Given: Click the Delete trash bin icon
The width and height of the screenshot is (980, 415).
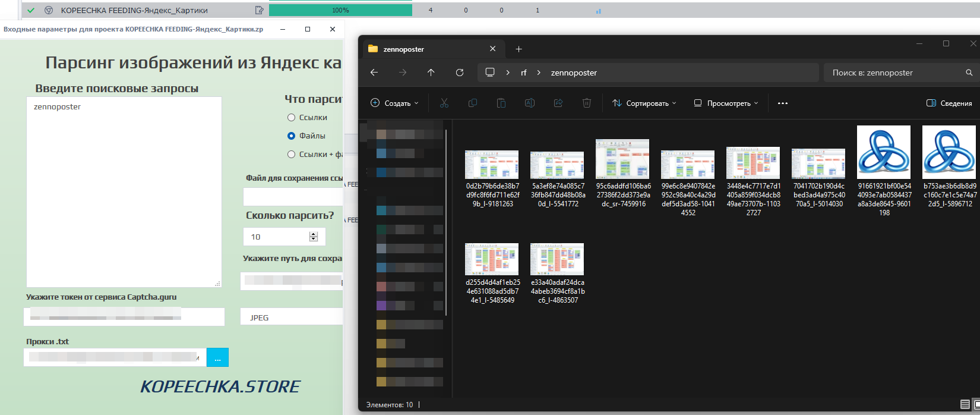Looking at the screenshot, I should tap(587, 103).
